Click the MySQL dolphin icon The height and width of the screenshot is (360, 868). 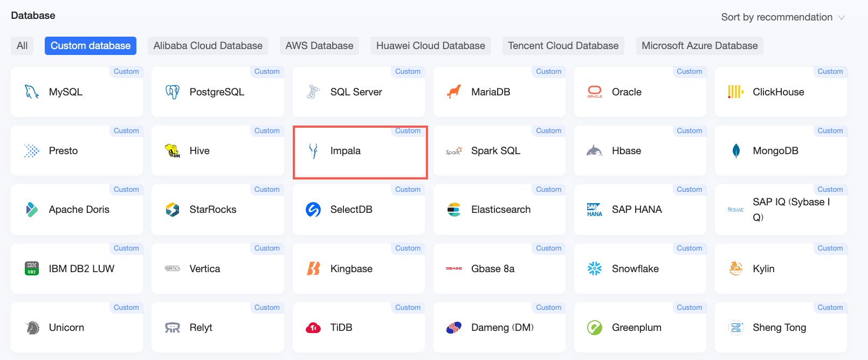32,92
